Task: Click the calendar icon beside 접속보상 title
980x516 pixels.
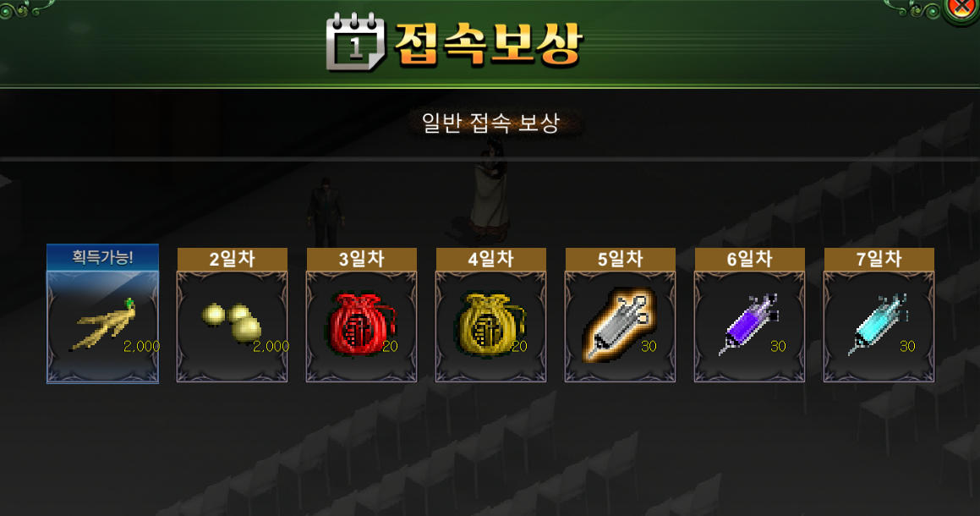Action: pyautogui.click(x=356, y=41)
